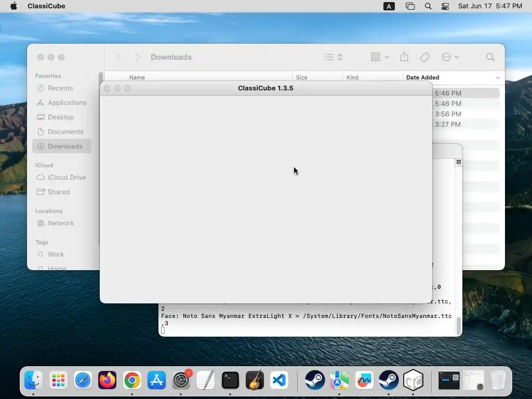Image resolution: width=532 pixels, height=399 pixels.
Task: Change Finder list view style selector
Action: coord(333,57)
